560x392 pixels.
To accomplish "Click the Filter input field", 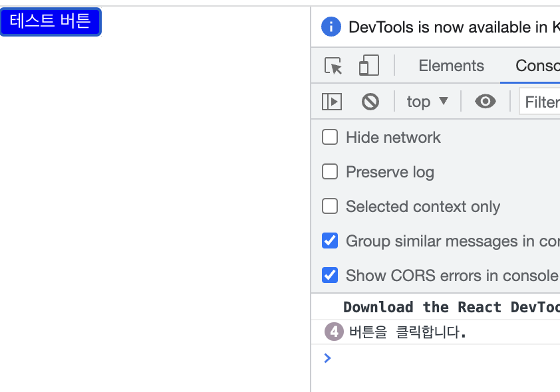I will 540,102.
